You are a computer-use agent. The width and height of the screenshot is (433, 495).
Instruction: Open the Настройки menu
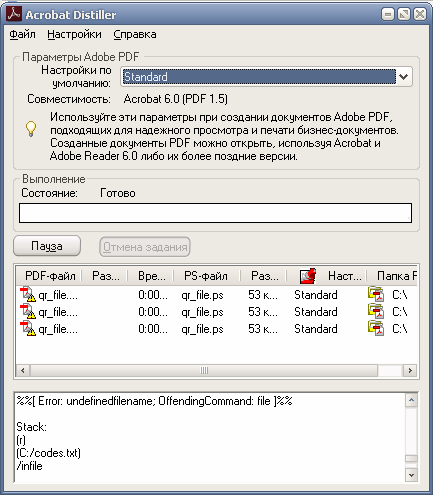pos(74,34)
